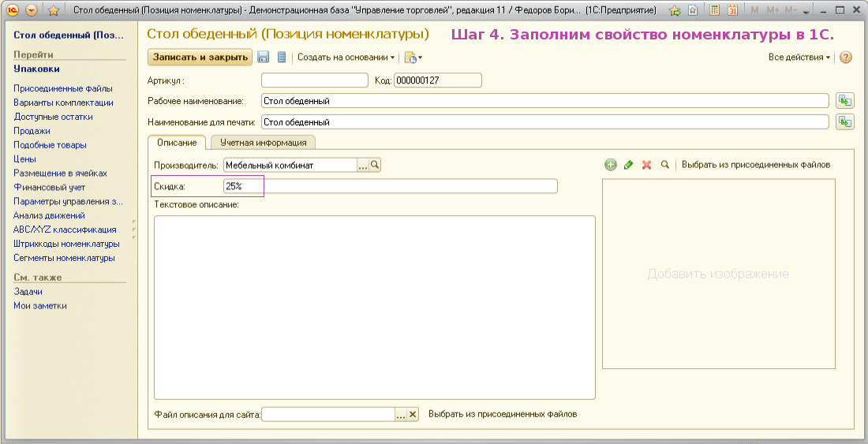Click the pencil edit image icon
The width and height of the screenshot is (868, 444).
[x=628, y=165]
